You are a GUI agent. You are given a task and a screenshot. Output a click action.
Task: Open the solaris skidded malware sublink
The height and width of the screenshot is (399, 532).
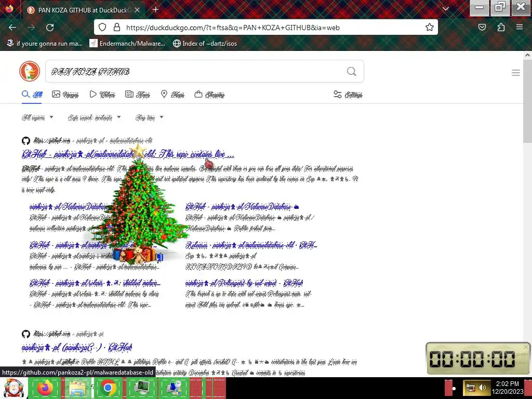tap(95, 283)
